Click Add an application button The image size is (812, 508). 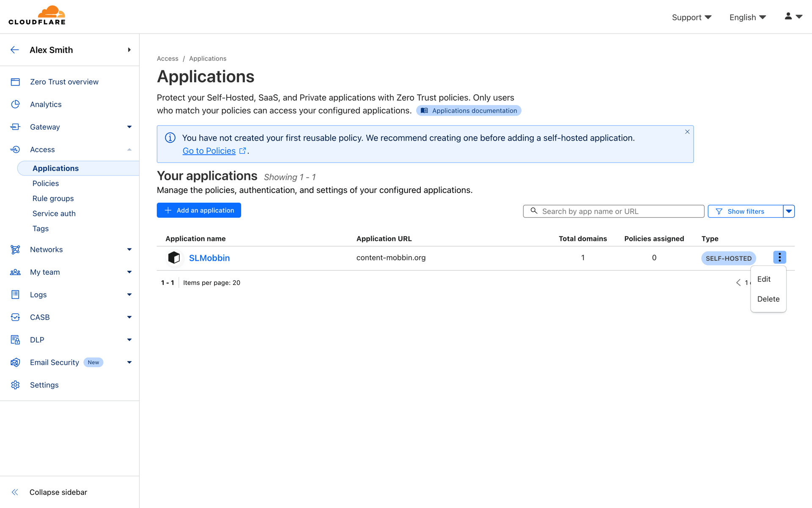coord(199,210)
